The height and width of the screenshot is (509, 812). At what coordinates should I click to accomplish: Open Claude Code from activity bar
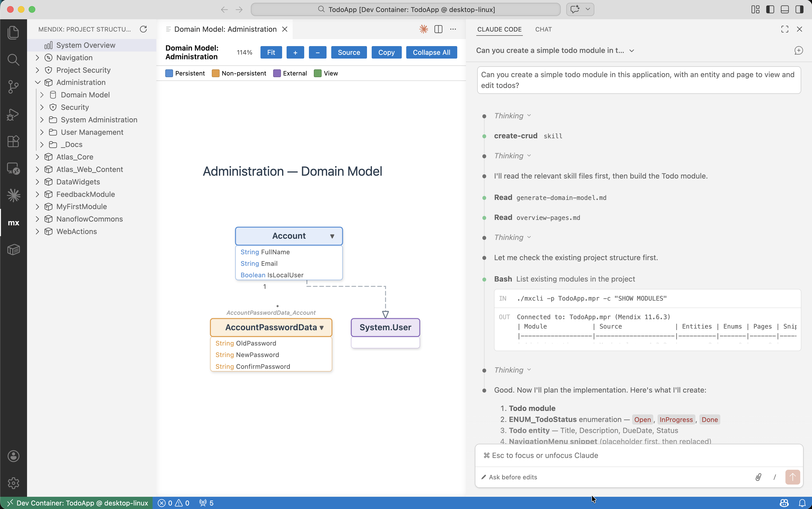coord(13,196)
